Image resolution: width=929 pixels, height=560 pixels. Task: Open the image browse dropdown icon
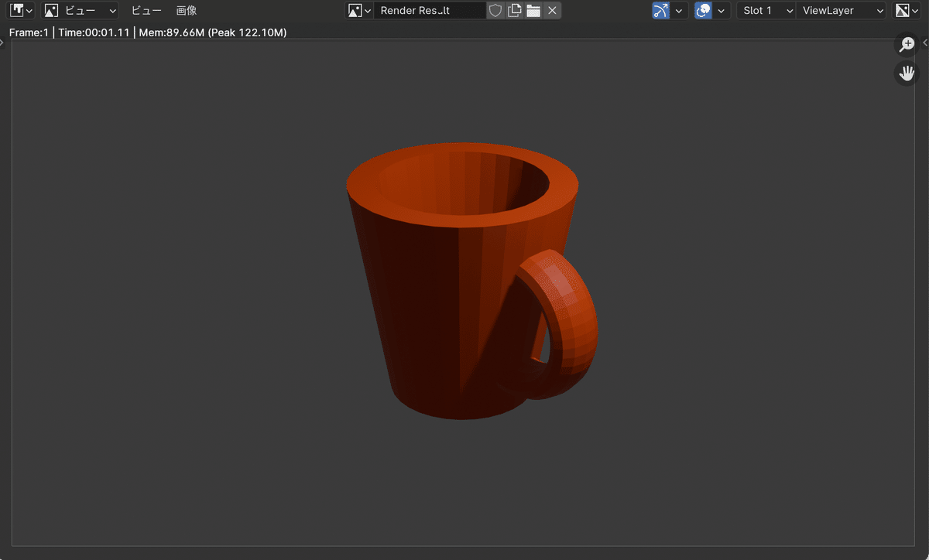tap(360, 11)
